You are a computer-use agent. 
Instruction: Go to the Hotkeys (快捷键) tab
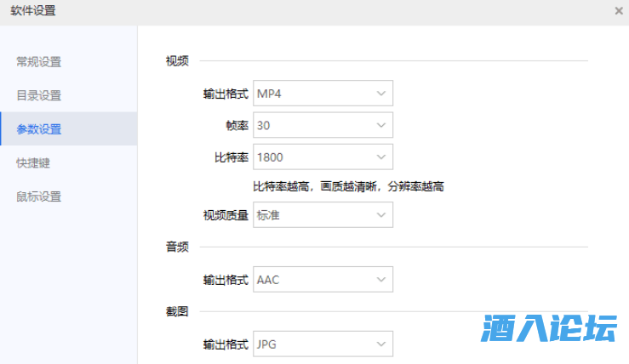click(x=34, y=162)
